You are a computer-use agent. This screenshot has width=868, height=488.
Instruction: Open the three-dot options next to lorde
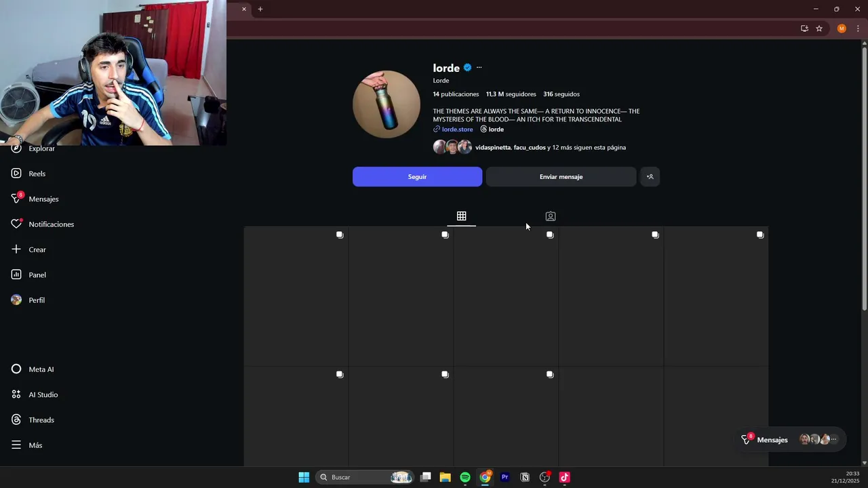[x=479, y=68]
